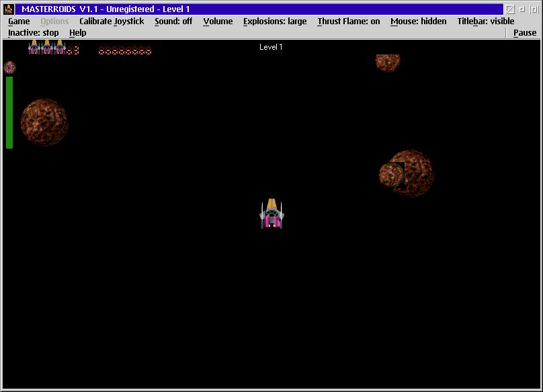Click the diagonal-slash titlebar button
Image resolution: width=543 pixels, height=392 pixels.
[510, 9]
